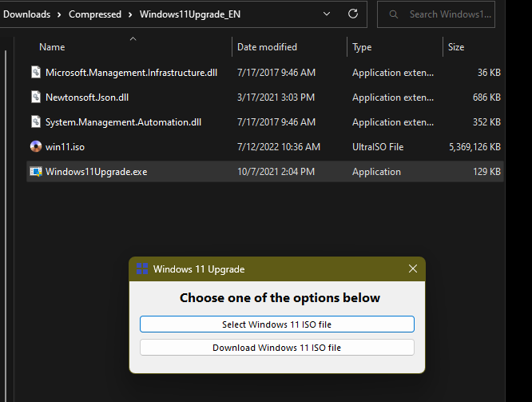This screenshot has width=532, height=402.
Task: Click the 129 KB size cell
Action: pos(486,172)
